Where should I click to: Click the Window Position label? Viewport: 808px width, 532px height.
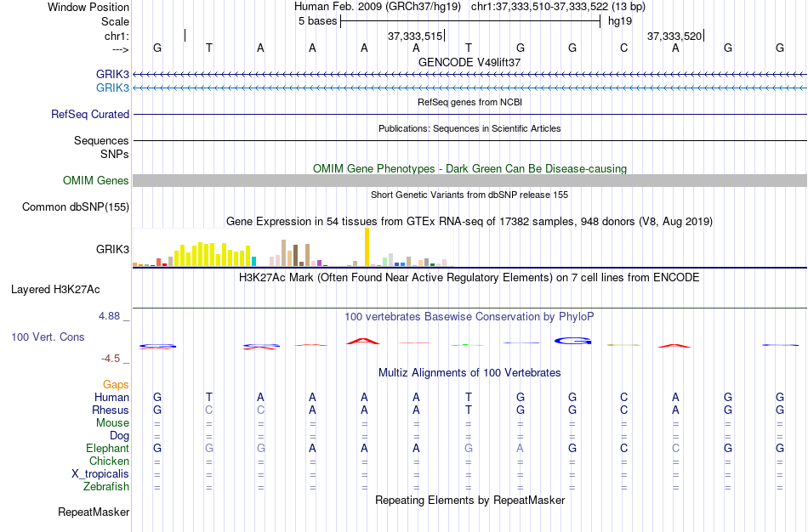coord(88,7)
